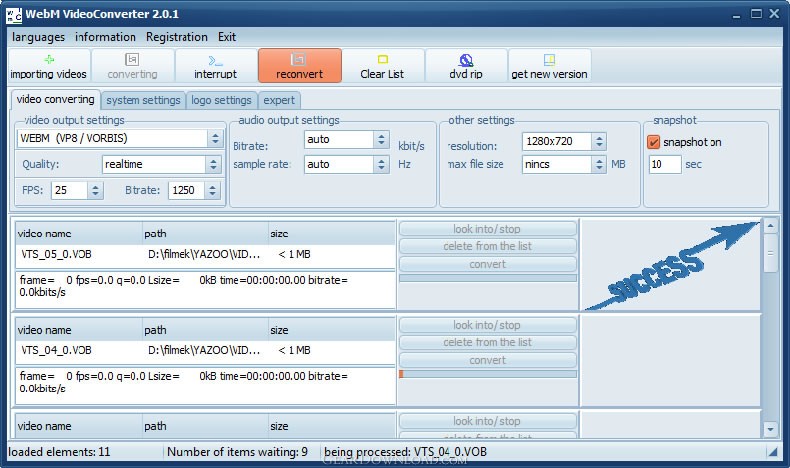Switch to the system settings tab
The width and height of the screenshot is (790, 468).
143,100
